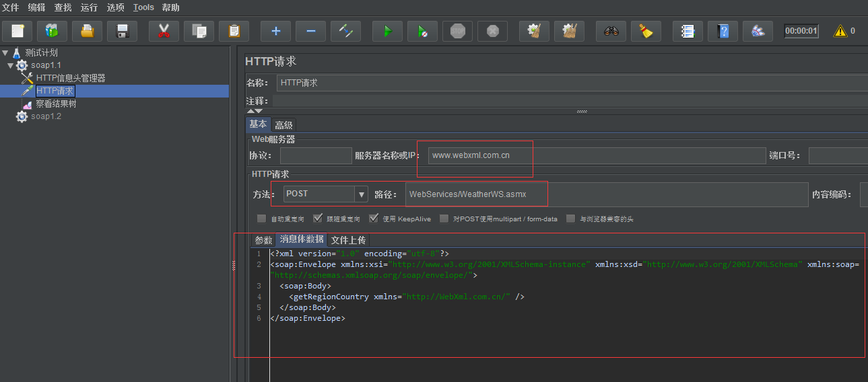The height and width of the screenshot is (382, 868).
Task: Collapse the soap1.1 thread group node
Action: tap(10, 65)
